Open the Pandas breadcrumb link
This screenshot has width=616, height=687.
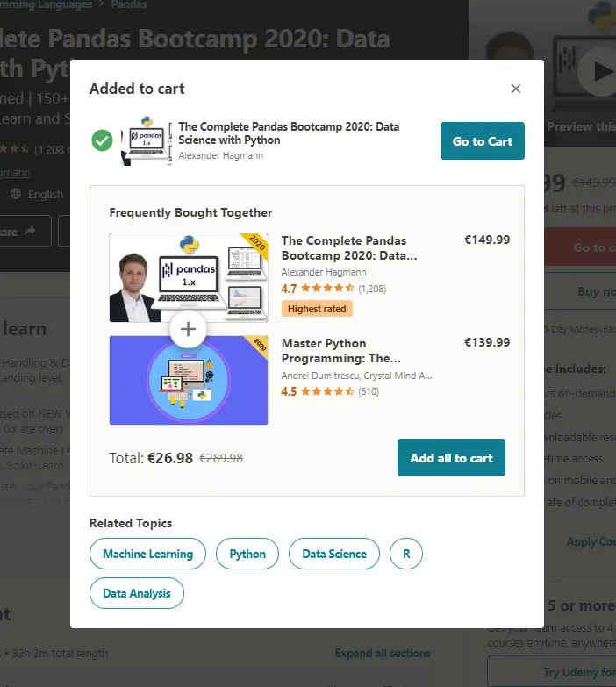(129, 4)
